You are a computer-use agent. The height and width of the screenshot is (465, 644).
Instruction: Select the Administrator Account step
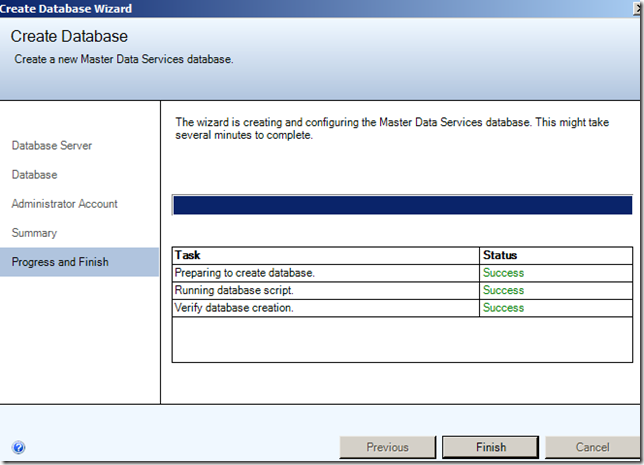tap(64, 204)
